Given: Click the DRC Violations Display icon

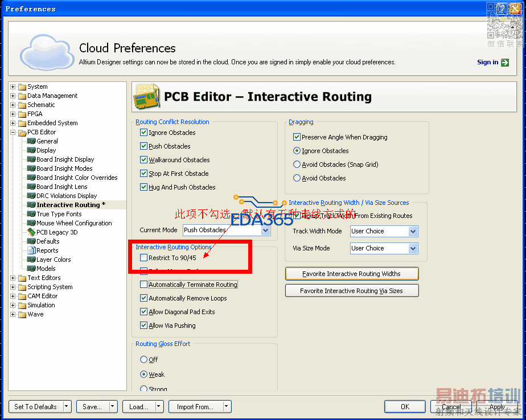Looking at the screenshot, I should click(x=31, y=196).
